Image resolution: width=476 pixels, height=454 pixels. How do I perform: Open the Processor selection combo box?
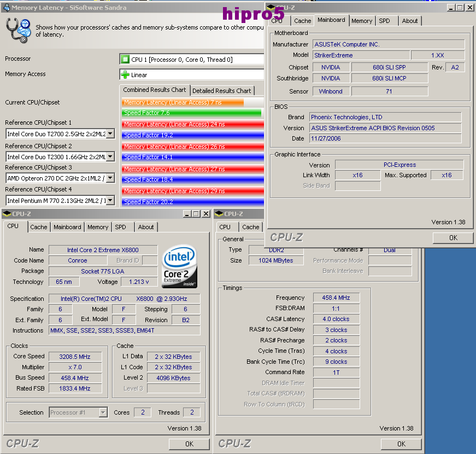[192, 59]
